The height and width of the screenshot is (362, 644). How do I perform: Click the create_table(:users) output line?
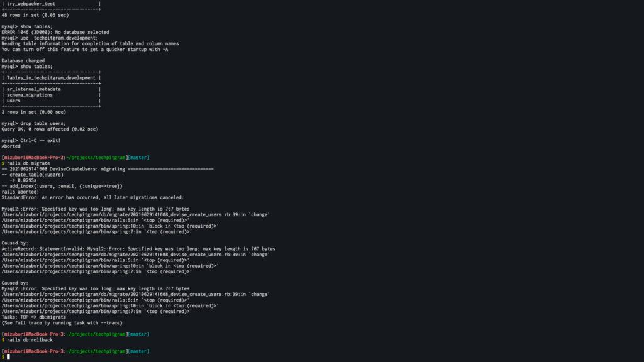click(33, 175)
